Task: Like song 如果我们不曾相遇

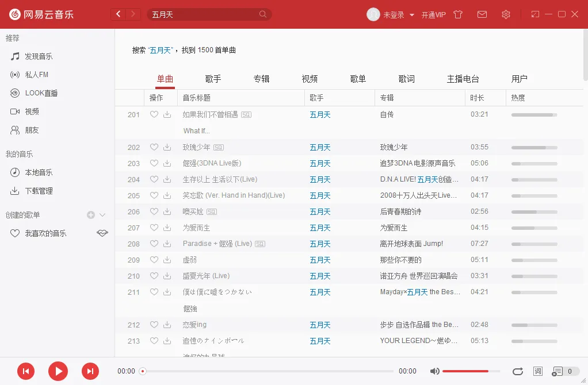Action: (x=154, y=114)
